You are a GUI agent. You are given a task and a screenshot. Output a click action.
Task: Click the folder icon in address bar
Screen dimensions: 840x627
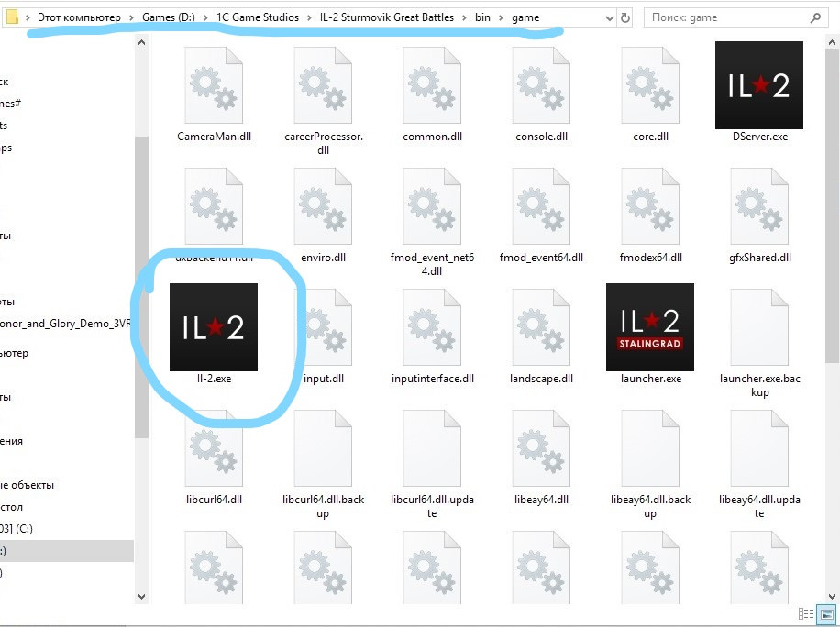(x=12, y=17)
